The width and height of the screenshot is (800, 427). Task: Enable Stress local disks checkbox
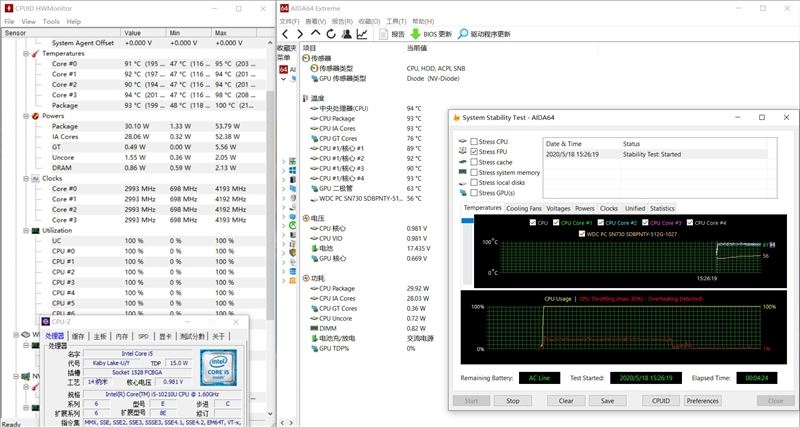coord(474,183)
